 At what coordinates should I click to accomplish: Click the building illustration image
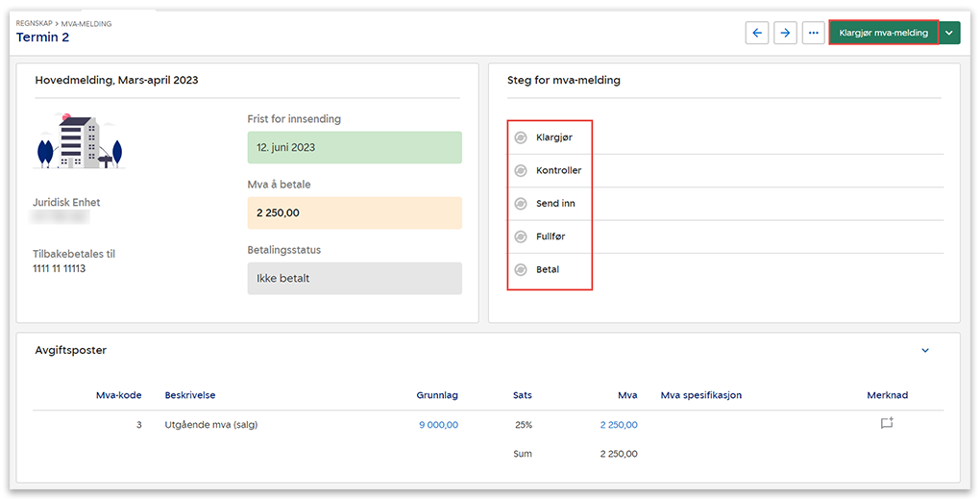[79, 141]
